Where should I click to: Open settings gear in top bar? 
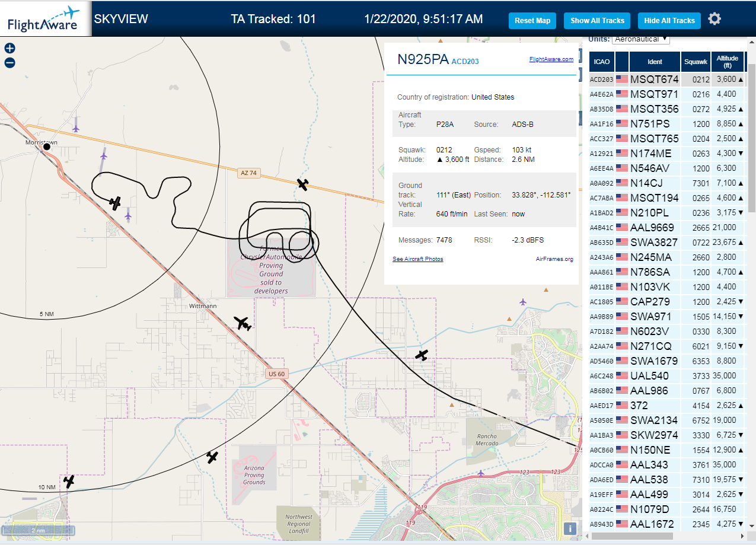(x=714, y=19)
